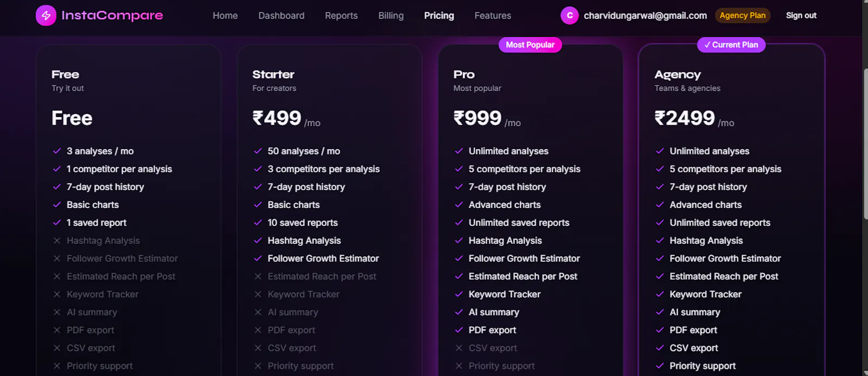Click the Agency Plan badge in header

point(742,16)
